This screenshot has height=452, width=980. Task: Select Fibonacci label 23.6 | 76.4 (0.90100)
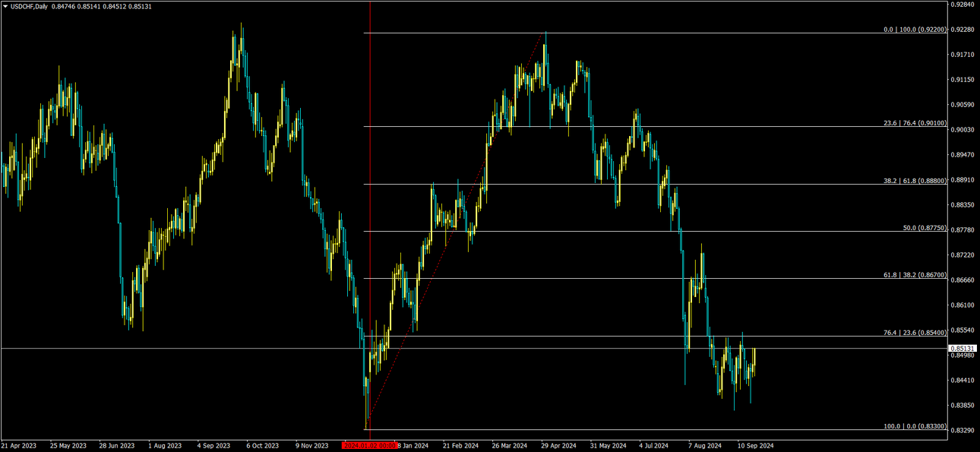914,123
